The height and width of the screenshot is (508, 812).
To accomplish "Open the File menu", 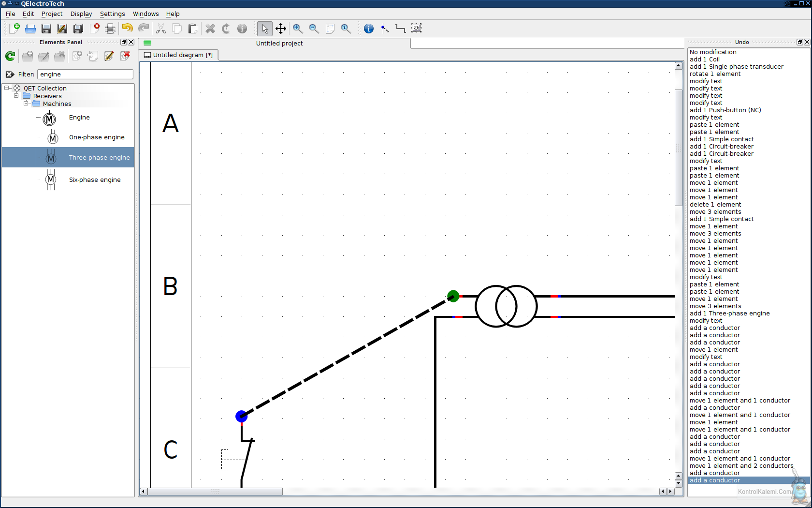I will (x=11, y=14).
